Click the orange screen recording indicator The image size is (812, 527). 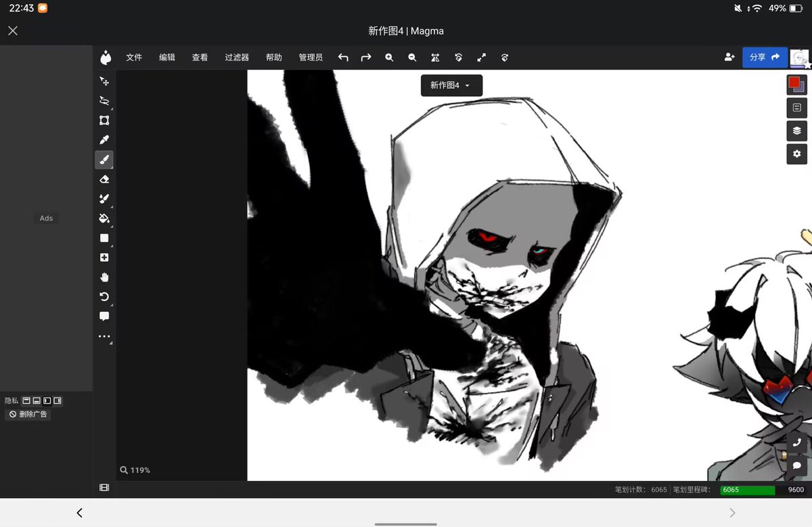click(x=43, y=8)
